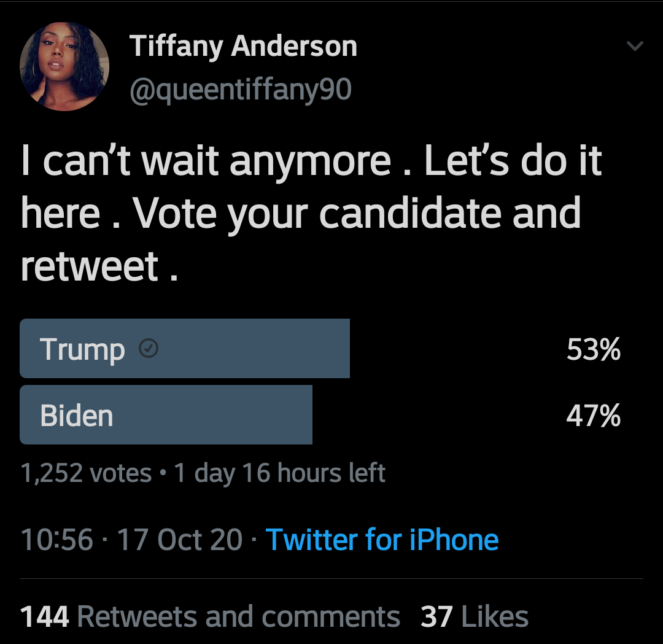
Task: View the 144 Retweets and comments
Action: coord(210,617)
